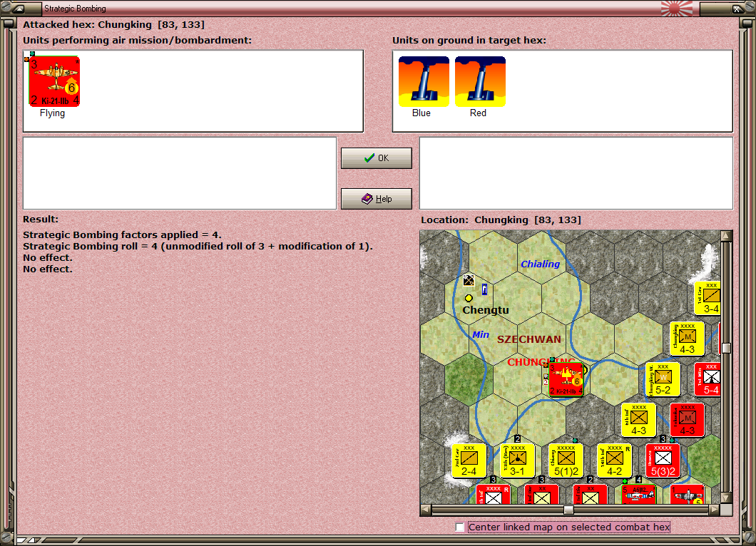Screen dimensions: 756x546
Task: Click the 'Units on ground in target hex:' heading
Action: [x=469, y=41]
